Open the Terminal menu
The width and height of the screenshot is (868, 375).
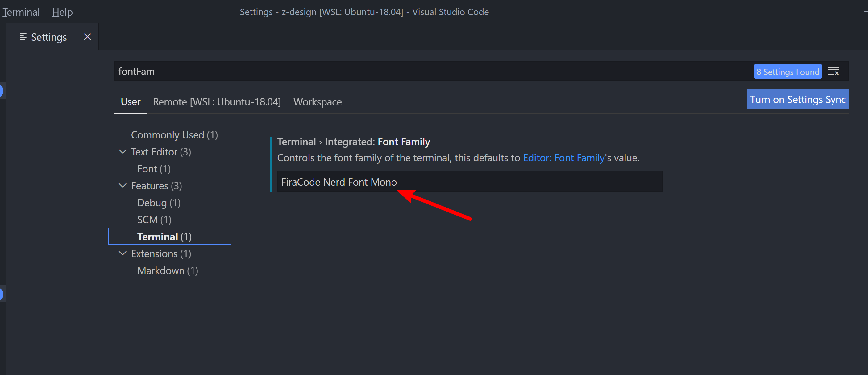(21, 12)
